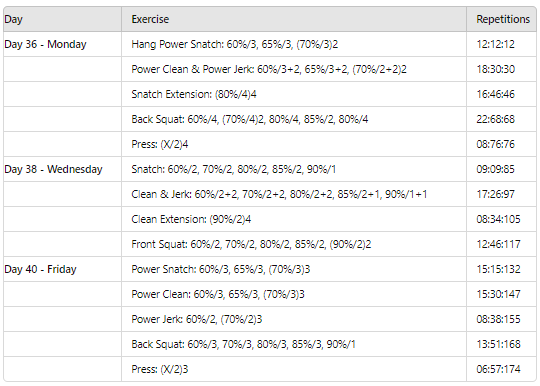
Task: Select the Day 36 - Monday cell
Action: click(62, 44)
